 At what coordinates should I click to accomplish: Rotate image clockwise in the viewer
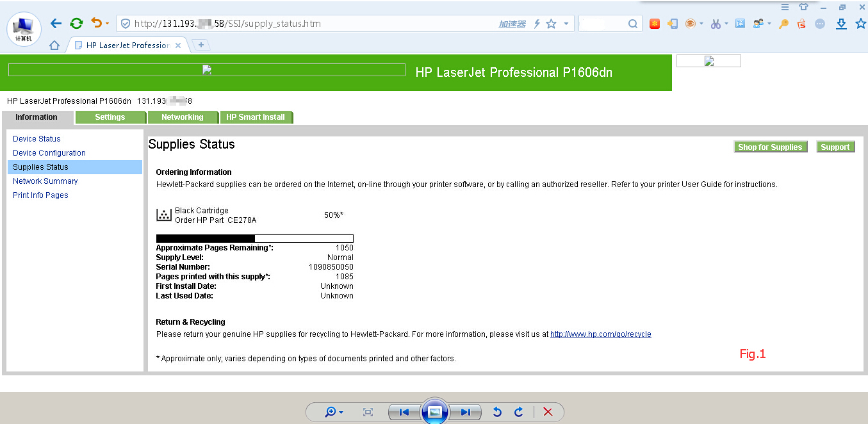pyautogui.click(x=519, y=412)
